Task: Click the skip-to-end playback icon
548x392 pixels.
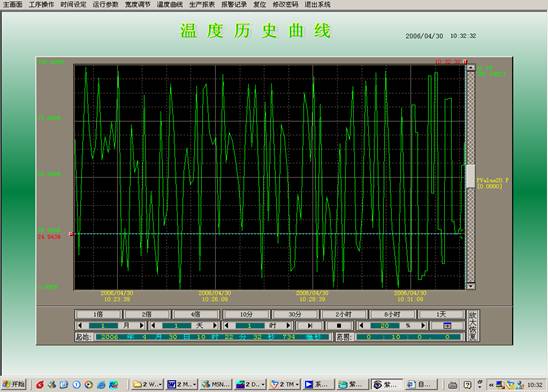Action: [x=310, y=326]
